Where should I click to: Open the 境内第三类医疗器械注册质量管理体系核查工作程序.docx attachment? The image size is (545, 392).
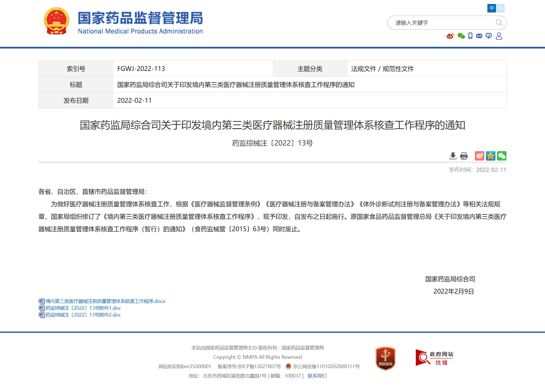(104, 302)
